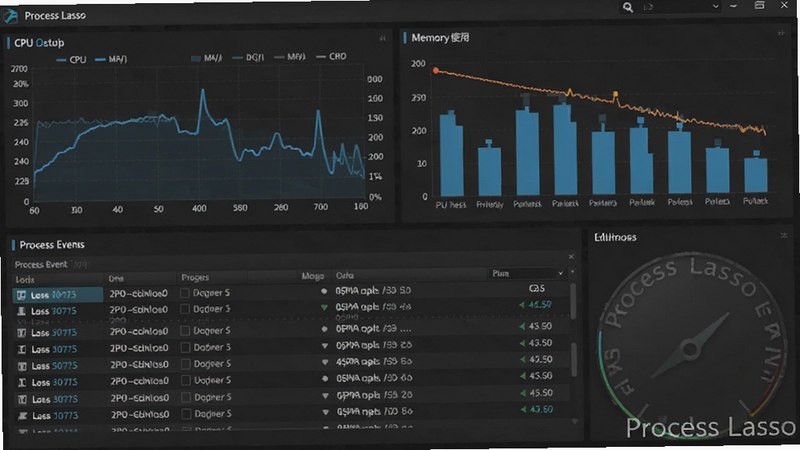Close the Process Event list with X
This screenshot has height=450, width=800.
pos(571,257)
